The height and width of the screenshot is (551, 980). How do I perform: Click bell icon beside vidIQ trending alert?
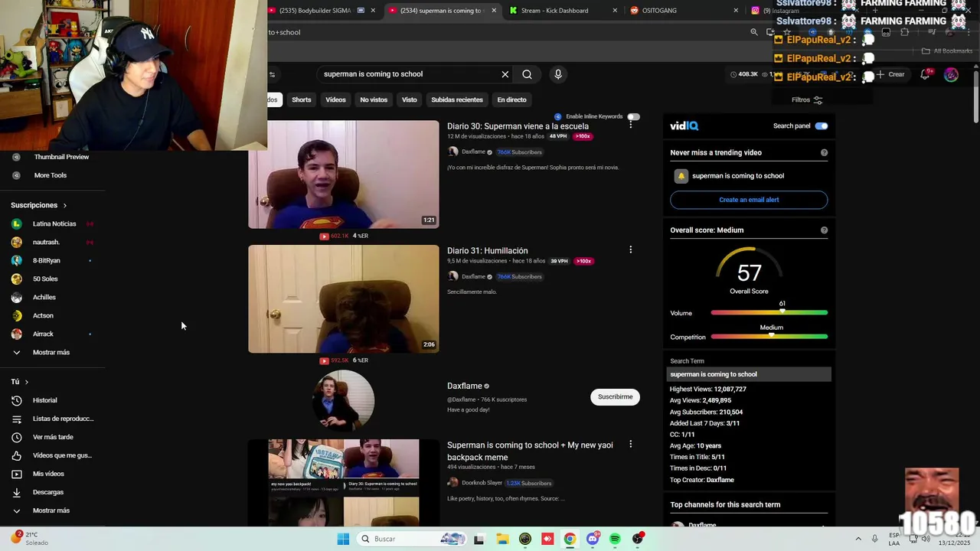[681, 176]
